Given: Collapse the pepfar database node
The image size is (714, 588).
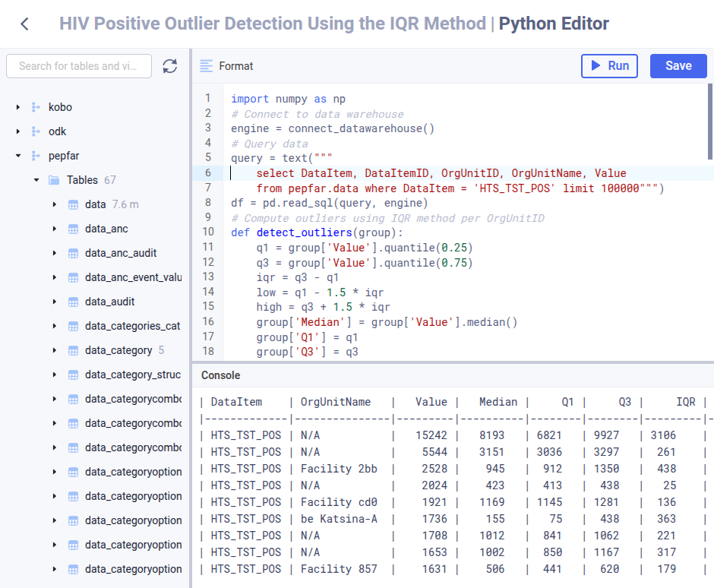Looking at the screenshot, I should coord(17,155).
